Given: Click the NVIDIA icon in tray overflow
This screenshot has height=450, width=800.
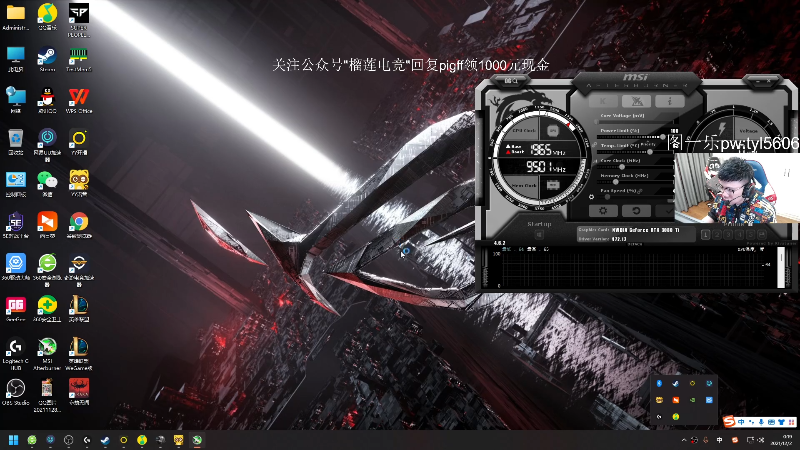Looking at the screenshot, I should pos(693,400).
